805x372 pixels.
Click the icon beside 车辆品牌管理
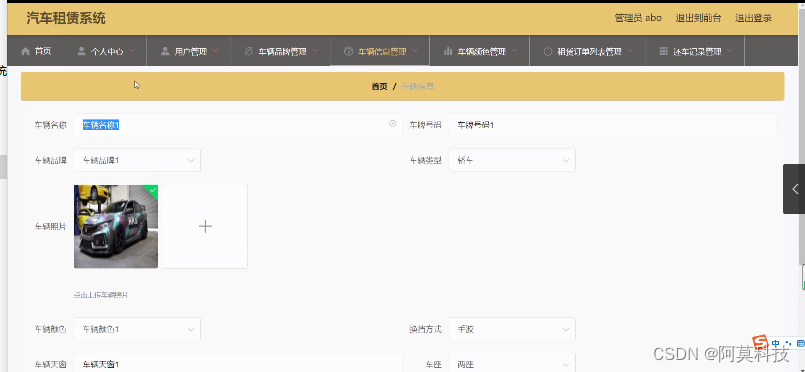(x=249, y=51)
